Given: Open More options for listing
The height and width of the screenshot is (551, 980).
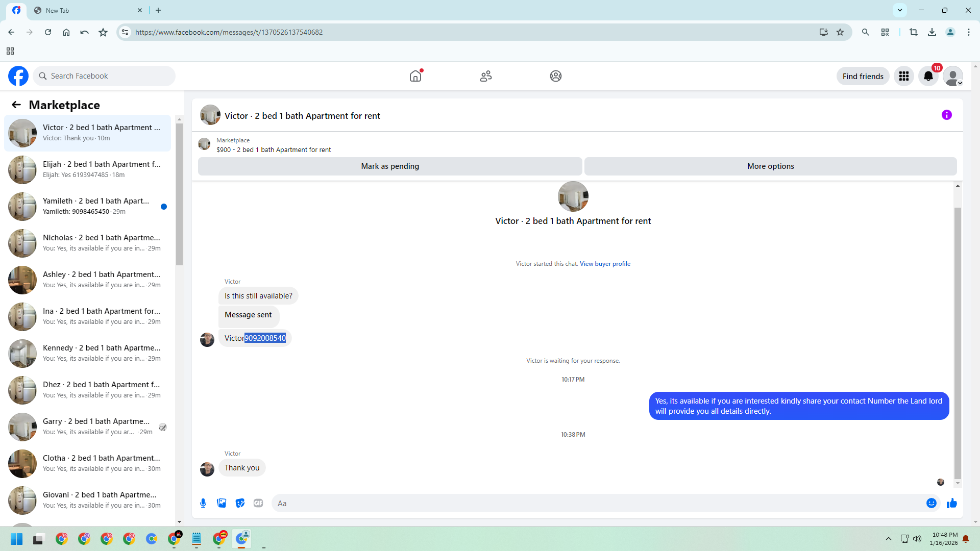Looking at the screenshot, I should tap(770, 166).
